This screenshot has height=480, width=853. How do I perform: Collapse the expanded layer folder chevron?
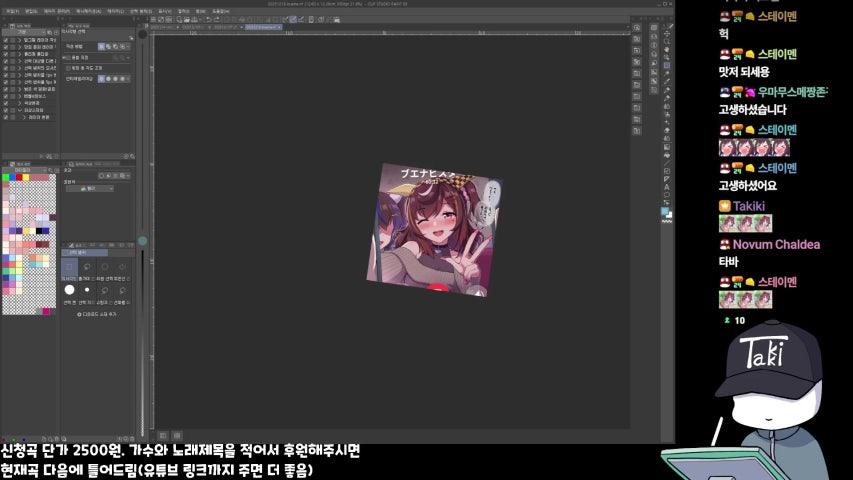click(20, 110)
